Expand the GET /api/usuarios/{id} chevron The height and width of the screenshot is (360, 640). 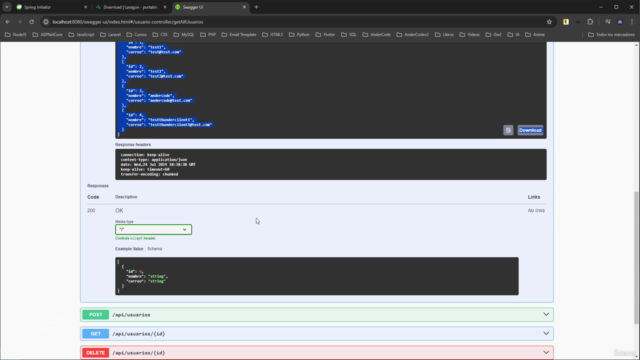pyautogui.click(x=546, y=333)
